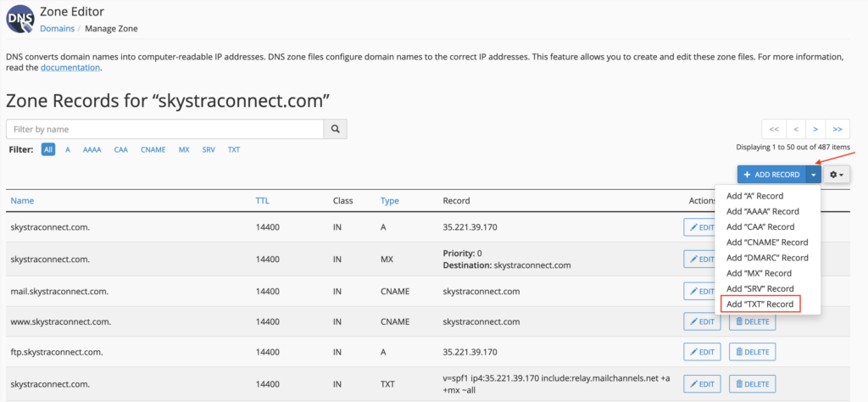Go to the next page of records
Screen dimensions: 868x402
pyautogui.click(x=815, y=129)
